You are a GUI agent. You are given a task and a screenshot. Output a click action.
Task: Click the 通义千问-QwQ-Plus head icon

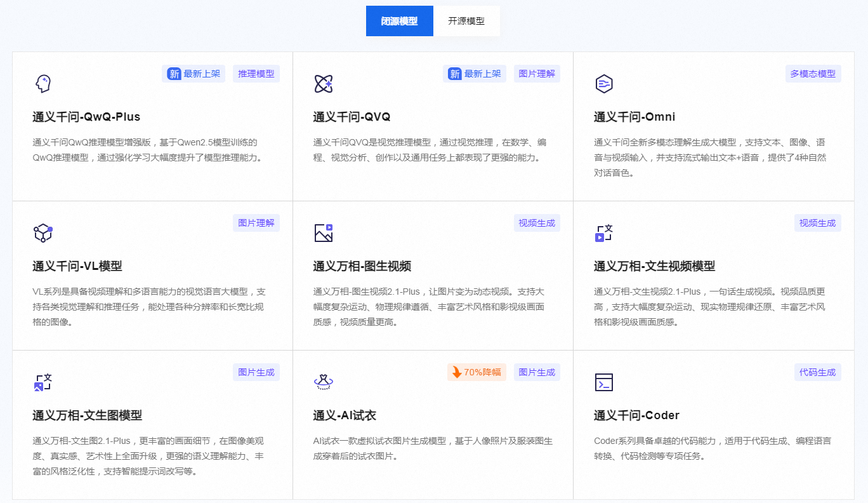click(43, 83)
